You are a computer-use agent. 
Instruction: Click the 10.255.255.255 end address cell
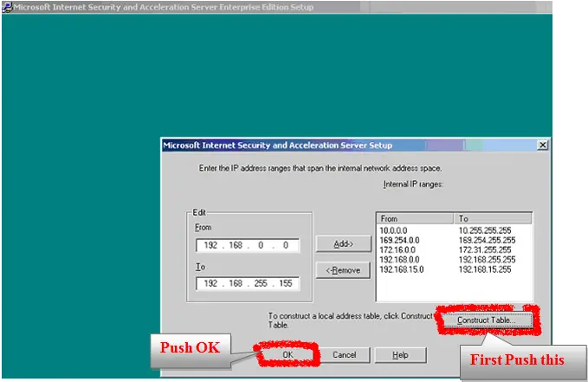tap(485, 230)
